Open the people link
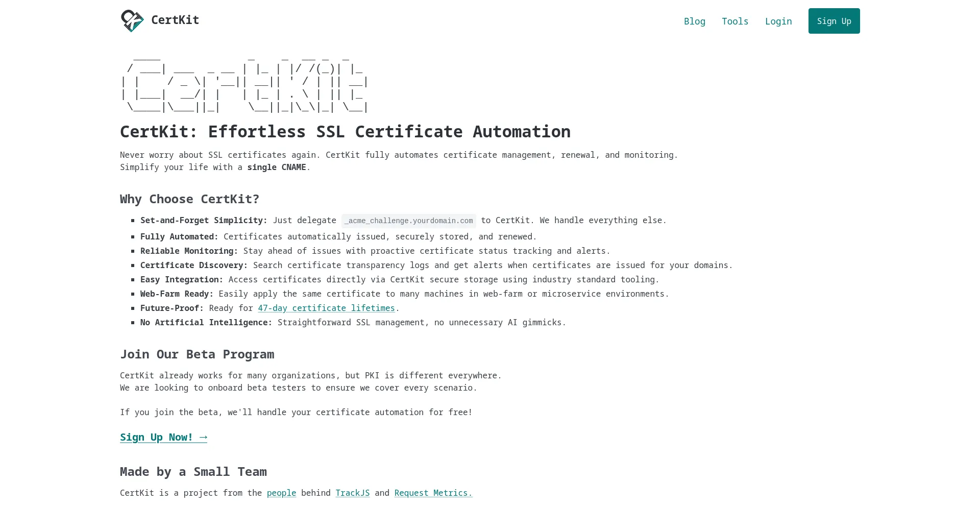Image resolution: width=980 pixels, height=507 pixels. point(281,493)
